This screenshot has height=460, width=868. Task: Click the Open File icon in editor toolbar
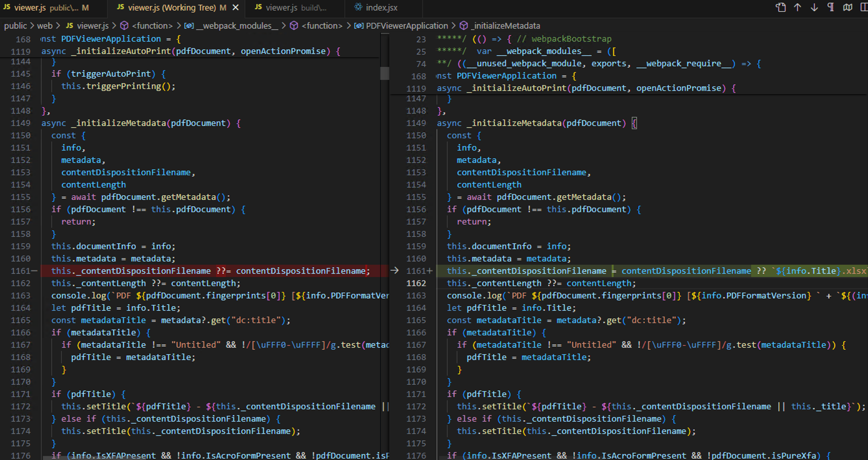pyautogui.click(x=781, y=7)
